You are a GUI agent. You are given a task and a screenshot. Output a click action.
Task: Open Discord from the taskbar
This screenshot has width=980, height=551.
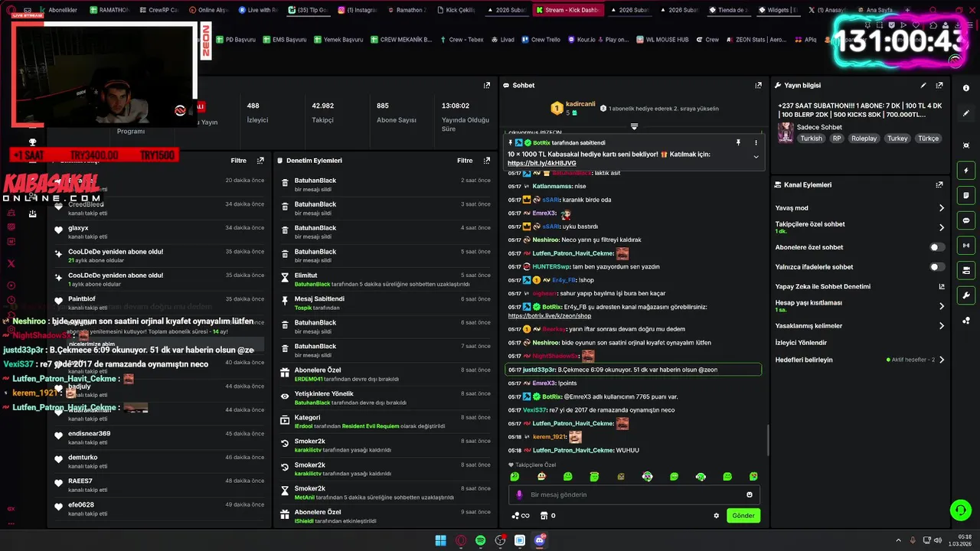[540, 540]
